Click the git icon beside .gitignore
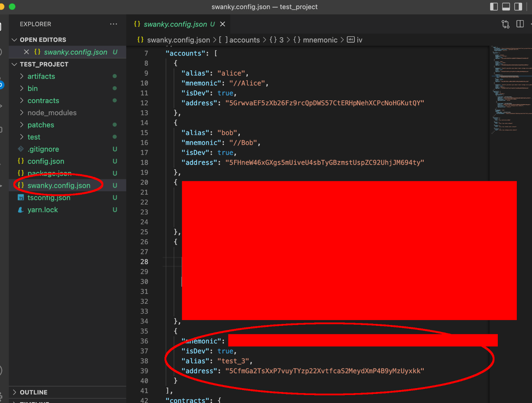This screenshot has width=532, height=403. pyautogui.click(x=21, y=149)
